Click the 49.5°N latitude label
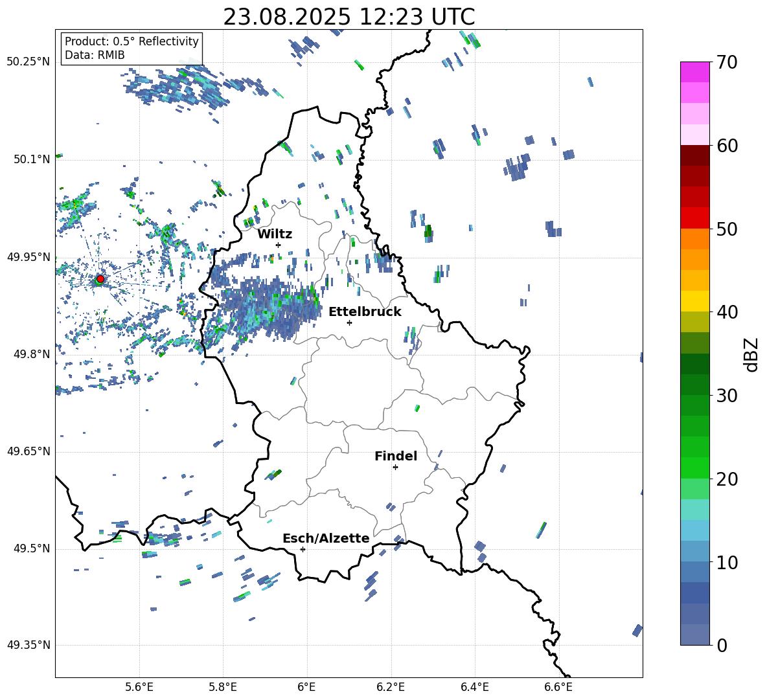767x700 pixels. (32, 548)
